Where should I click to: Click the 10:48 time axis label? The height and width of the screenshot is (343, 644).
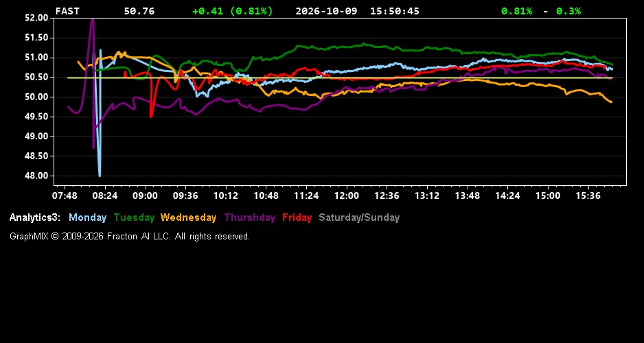(266, 196)
